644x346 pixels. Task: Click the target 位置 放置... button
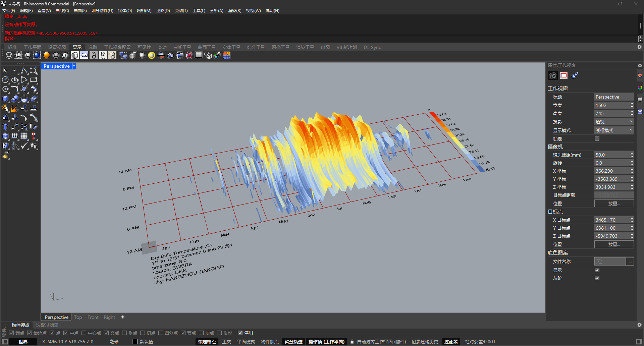coord(614,244)
